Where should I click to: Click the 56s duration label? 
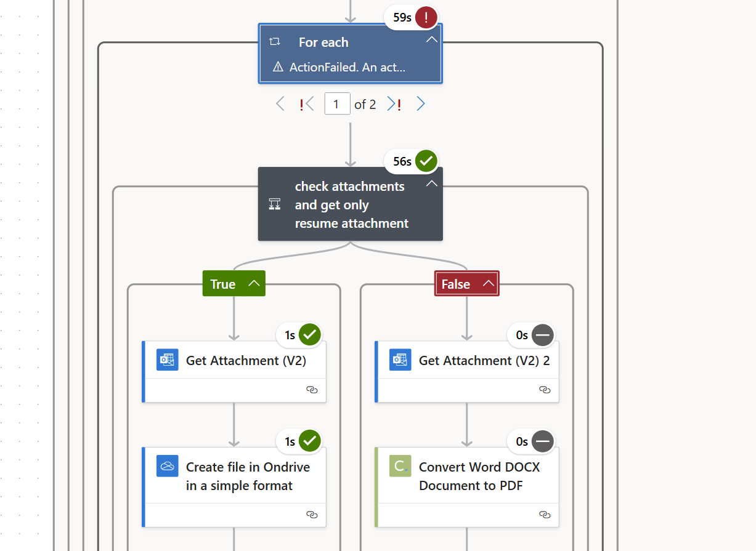(402, 161)
